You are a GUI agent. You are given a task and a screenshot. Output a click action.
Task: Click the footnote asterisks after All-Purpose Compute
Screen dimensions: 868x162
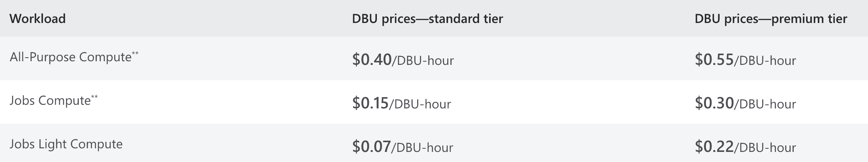(135, 54)
